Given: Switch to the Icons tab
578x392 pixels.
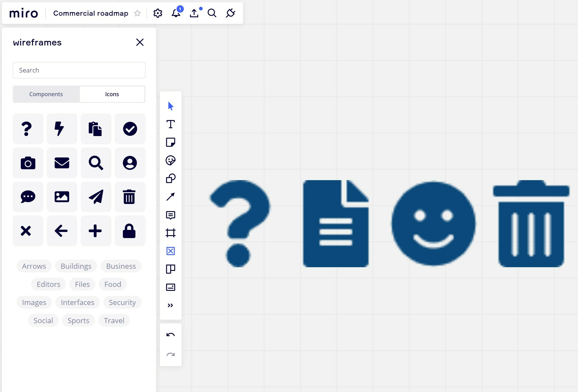Looking at the screenshot, I should [x=112, y=94].
